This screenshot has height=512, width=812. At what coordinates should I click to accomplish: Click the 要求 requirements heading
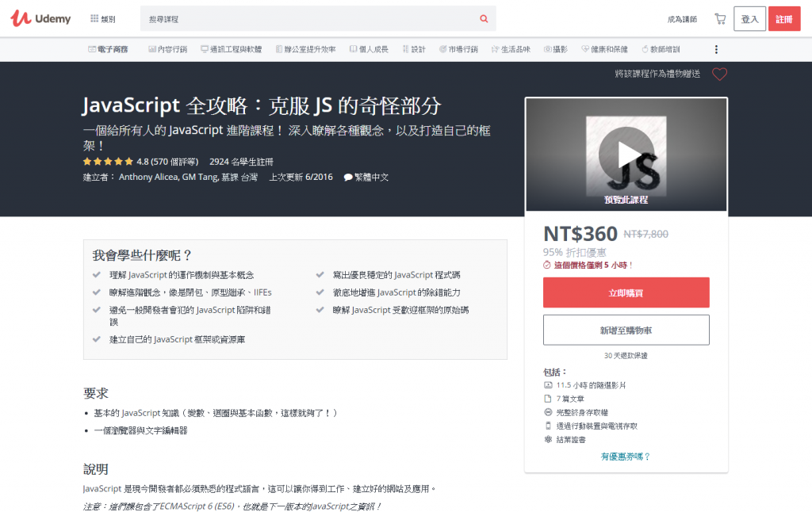point(96,393)
